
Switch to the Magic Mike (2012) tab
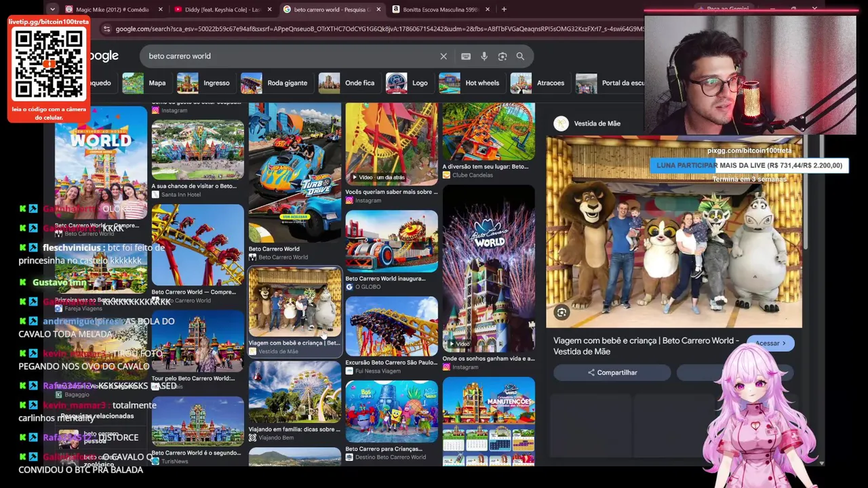113,9
